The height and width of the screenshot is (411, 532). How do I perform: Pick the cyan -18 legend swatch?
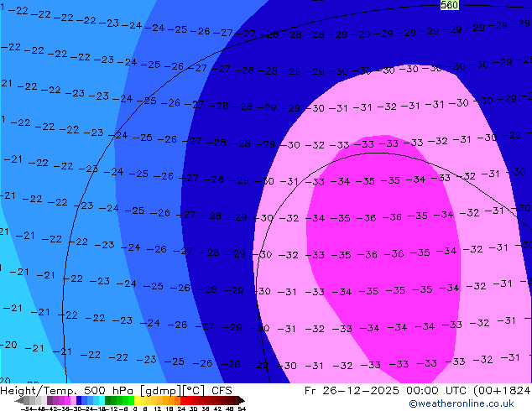point(102,400)
